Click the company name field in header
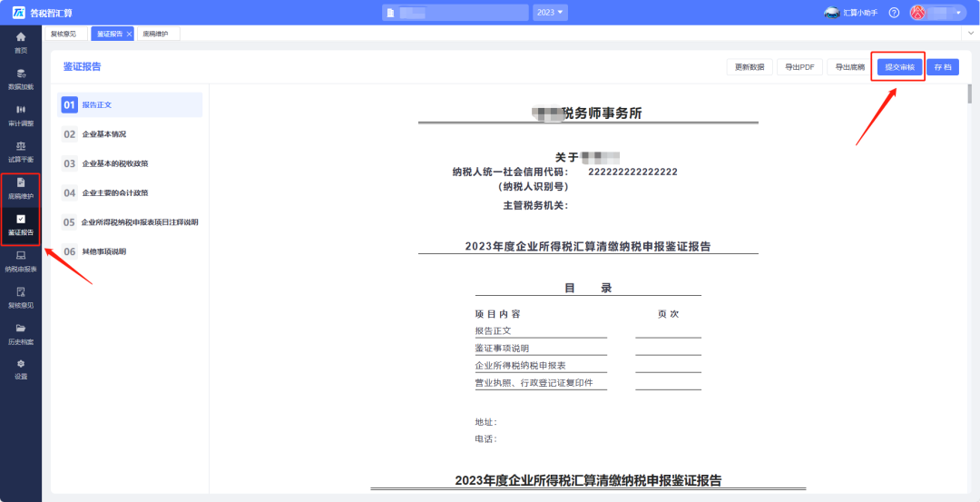 (x=455, y=13)
